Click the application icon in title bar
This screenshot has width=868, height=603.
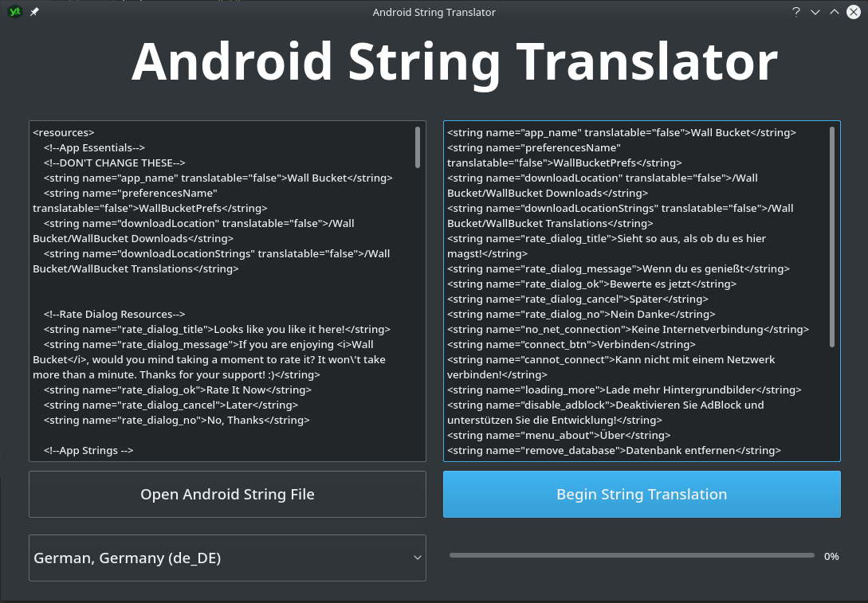[15, 12]
